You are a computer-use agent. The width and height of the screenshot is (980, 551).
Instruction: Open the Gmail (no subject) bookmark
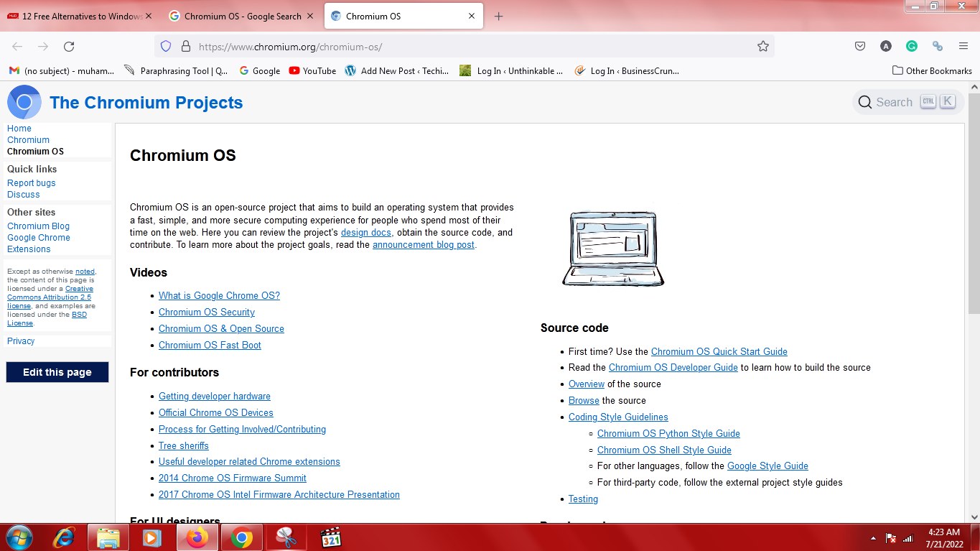point(62,70)
